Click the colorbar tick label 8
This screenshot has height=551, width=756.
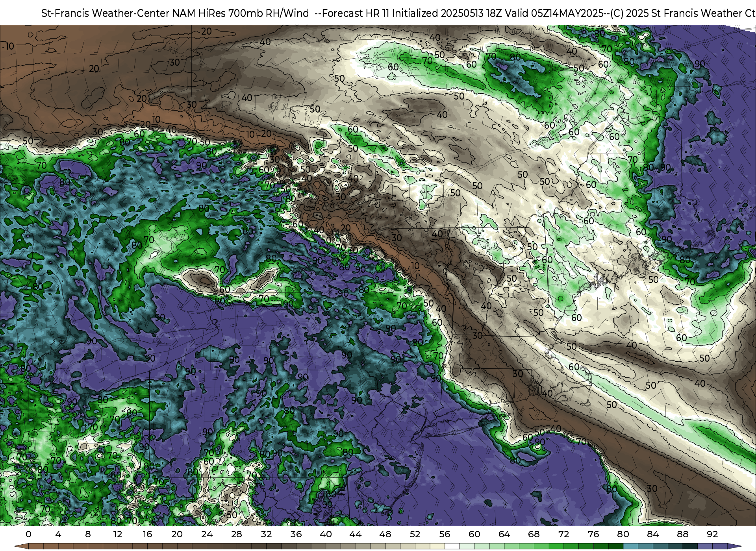(88, 534)
